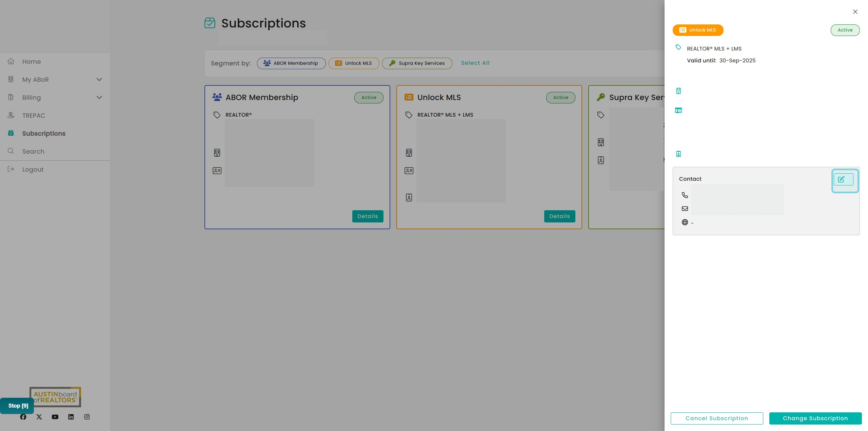Expand the Billing chevron
The image size is (868, 431).
99,98
